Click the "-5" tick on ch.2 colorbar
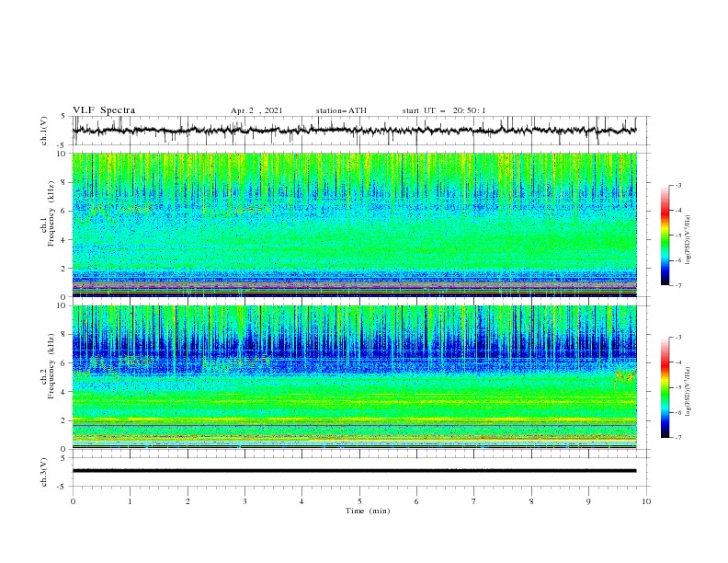728x563 pixels. tap(677, 387)
